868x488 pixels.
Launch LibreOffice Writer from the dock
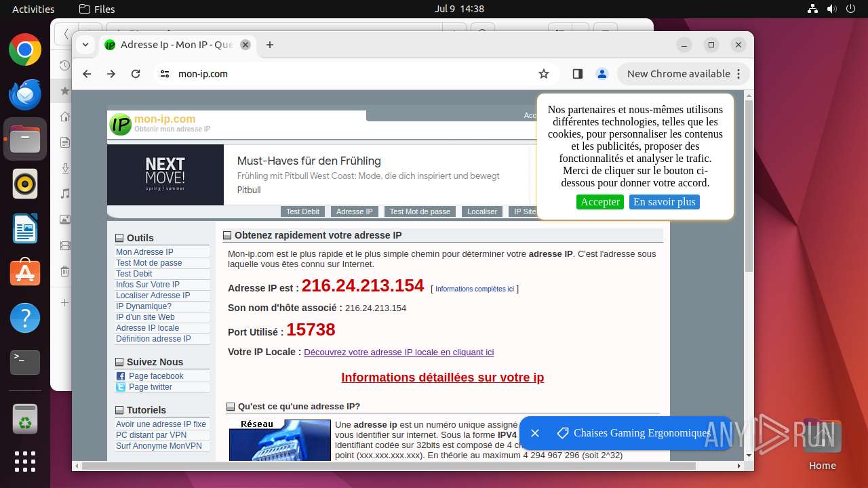coord(25,228)
